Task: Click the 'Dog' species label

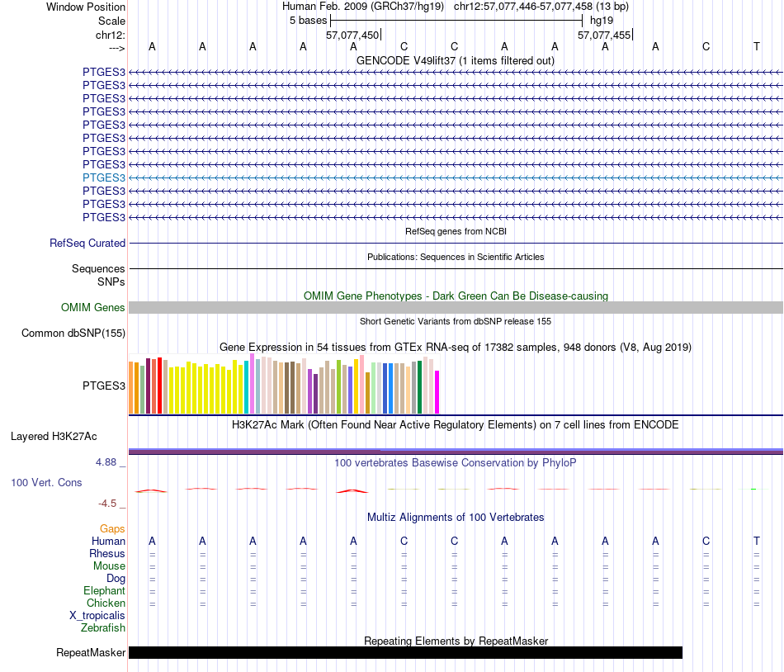Action: click(x=116, y=579)
